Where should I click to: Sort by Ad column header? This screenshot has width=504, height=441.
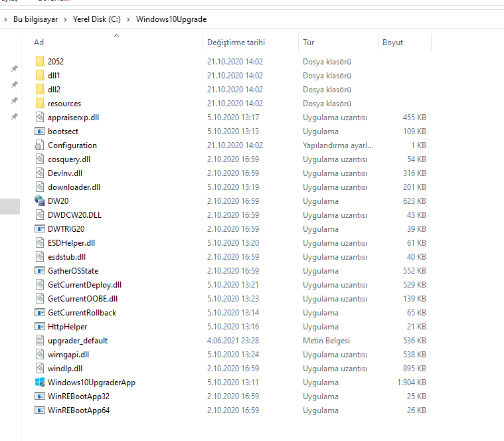coord(39,43)
